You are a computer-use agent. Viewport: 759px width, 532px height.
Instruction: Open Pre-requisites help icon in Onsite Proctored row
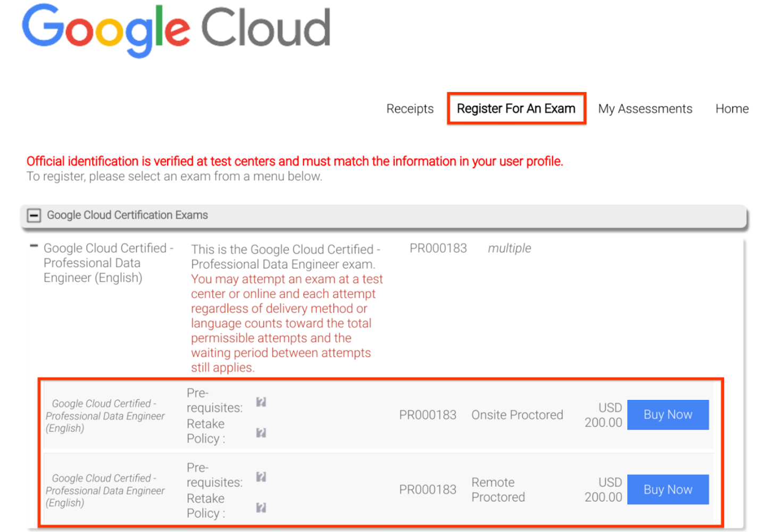(x=261, y=402)
